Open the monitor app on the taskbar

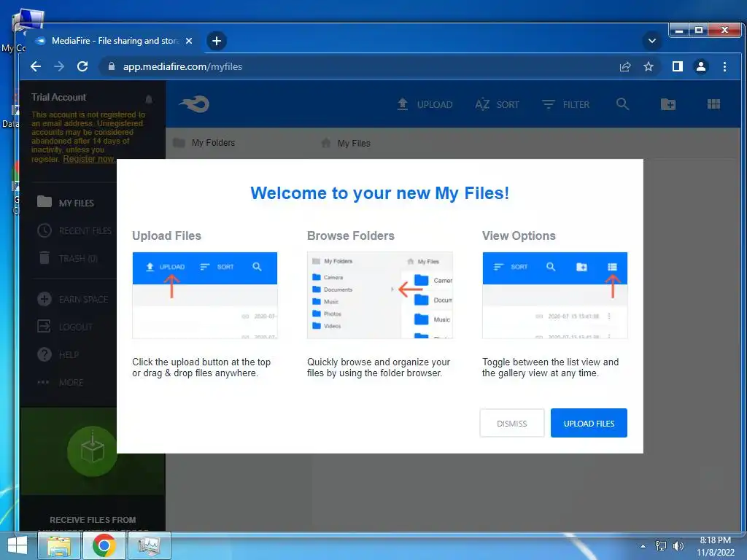click(x=150, y=545)
